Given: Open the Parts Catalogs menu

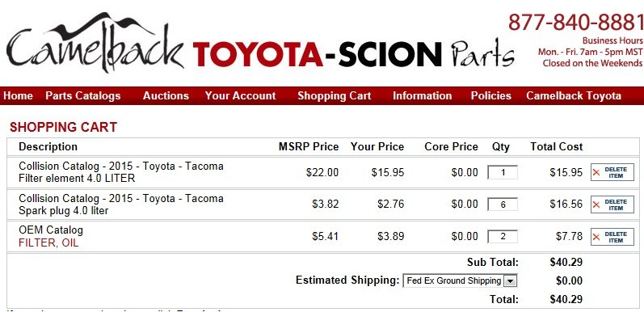Looking at the screenshot, I should (83, 95).
